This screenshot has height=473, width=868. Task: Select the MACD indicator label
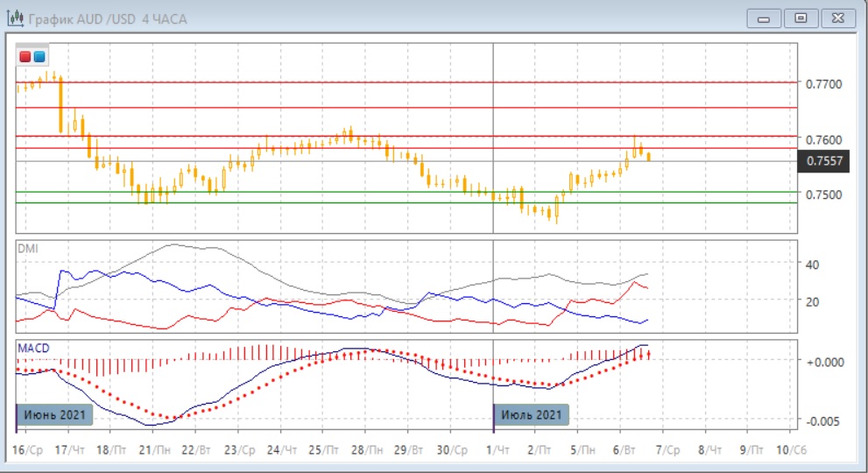pos(33,349)
